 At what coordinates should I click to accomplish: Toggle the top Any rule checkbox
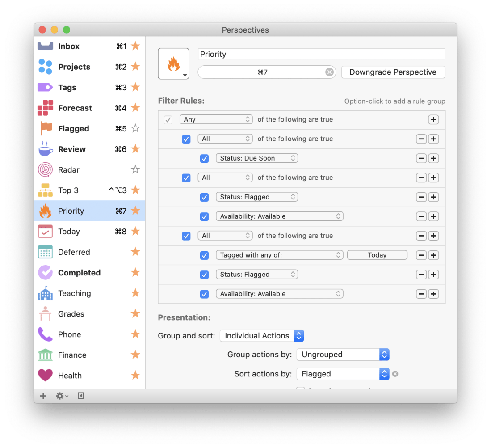[168, 120]
